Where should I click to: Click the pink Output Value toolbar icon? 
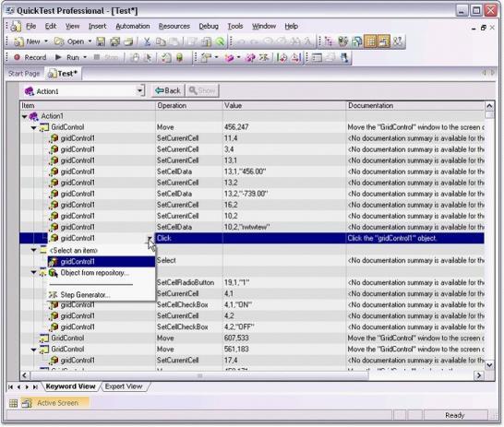(229, 58)
